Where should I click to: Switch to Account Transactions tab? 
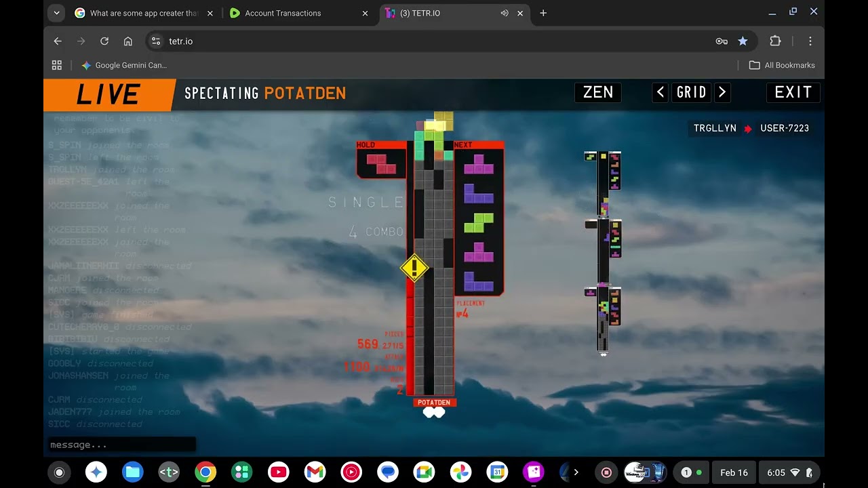[x=298, y=13]
